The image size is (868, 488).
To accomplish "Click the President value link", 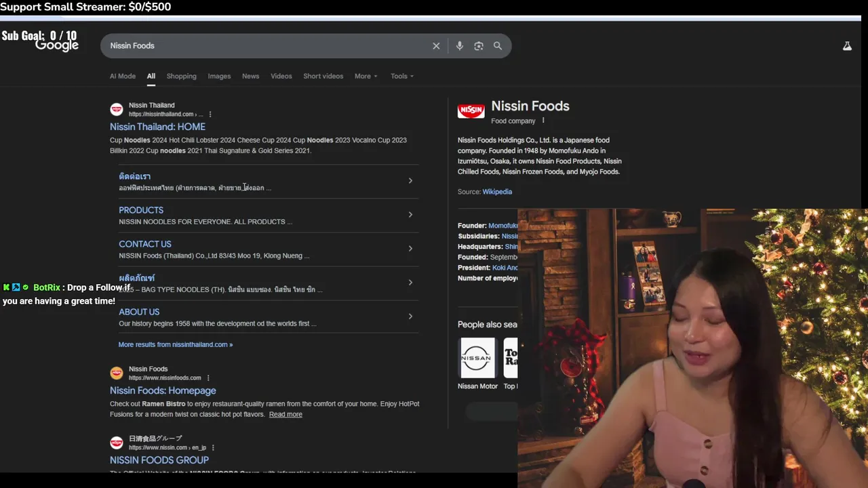I will 505,268.
